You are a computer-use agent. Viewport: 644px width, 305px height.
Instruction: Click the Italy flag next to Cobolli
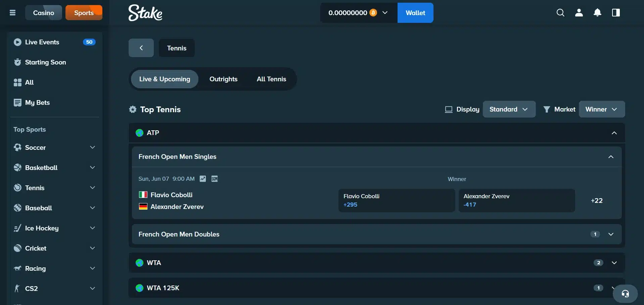point(143,194)
